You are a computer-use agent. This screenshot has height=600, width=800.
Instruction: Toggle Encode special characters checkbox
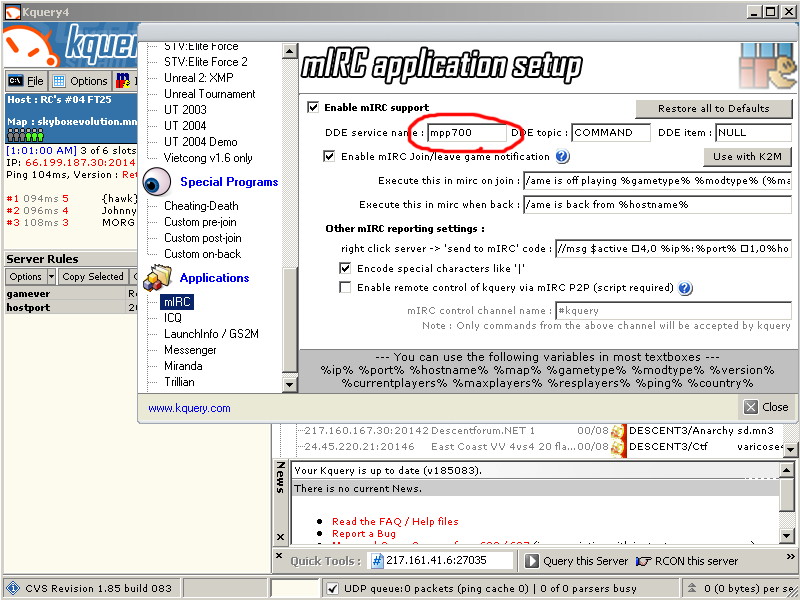click(x=345, y=268)
